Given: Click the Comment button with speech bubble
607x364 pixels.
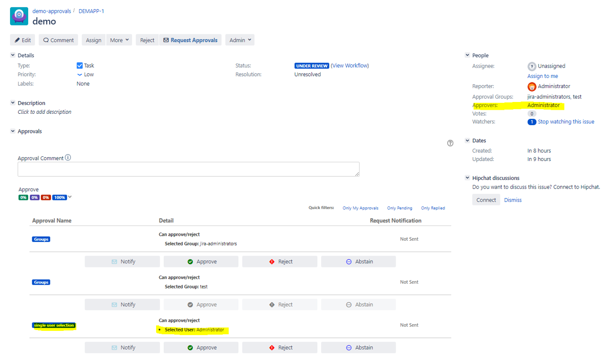Looking at the screenshot, I should (x=58, y=40).
